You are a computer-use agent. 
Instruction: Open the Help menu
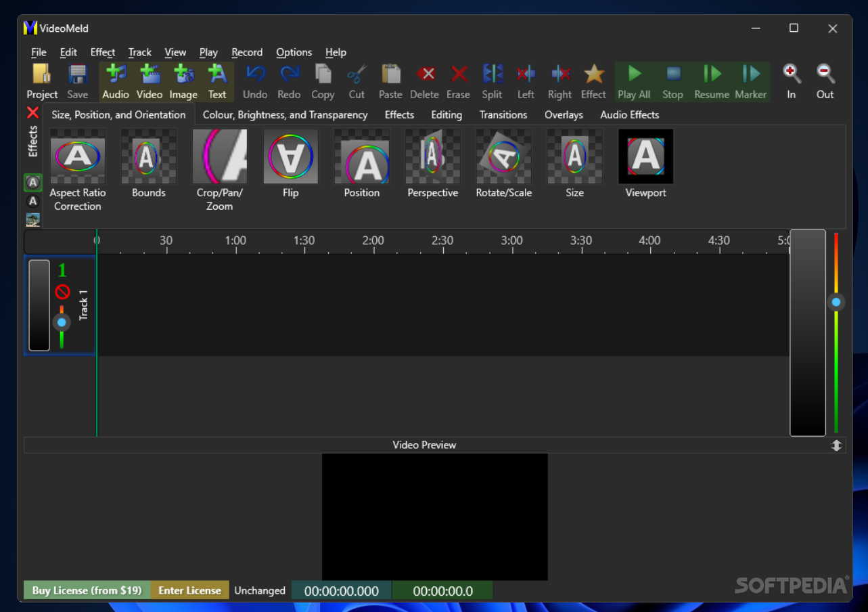pyautogui.click(x=336, y=52)
